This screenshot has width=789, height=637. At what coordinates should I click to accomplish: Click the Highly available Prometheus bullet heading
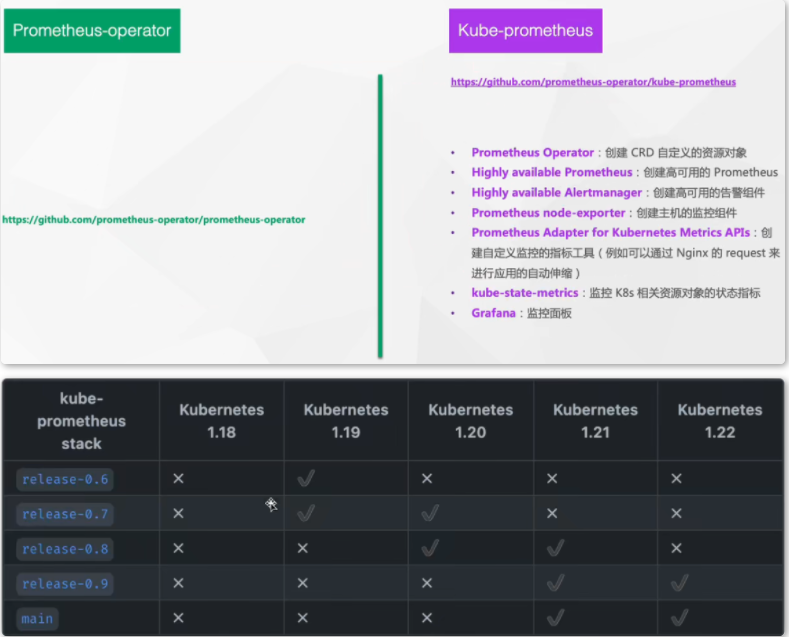pos(552,173)
